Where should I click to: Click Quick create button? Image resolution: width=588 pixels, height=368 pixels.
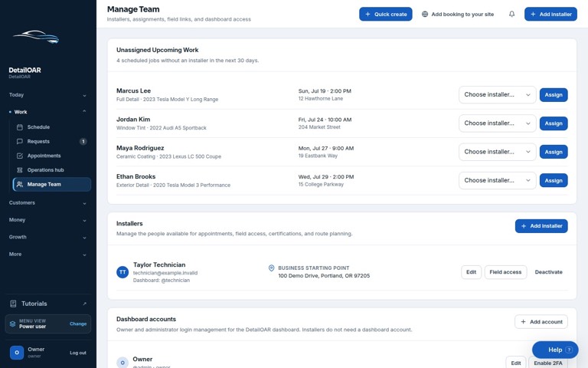point(386,14)
